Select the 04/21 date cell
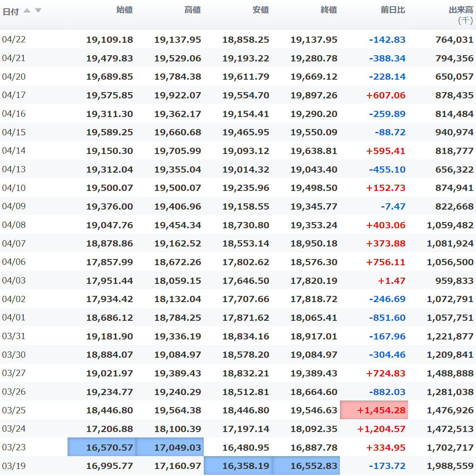This screenshot has height=476, width=476. tap(14, 58)
